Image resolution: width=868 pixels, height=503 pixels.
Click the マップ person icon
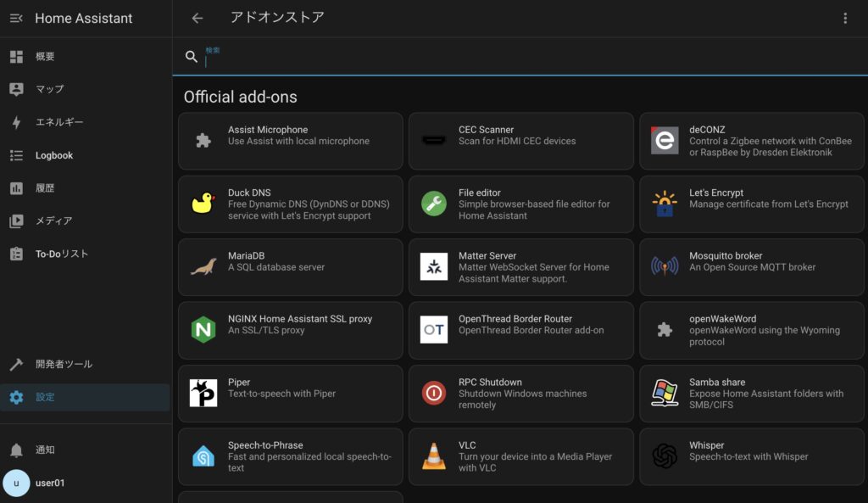16,89
